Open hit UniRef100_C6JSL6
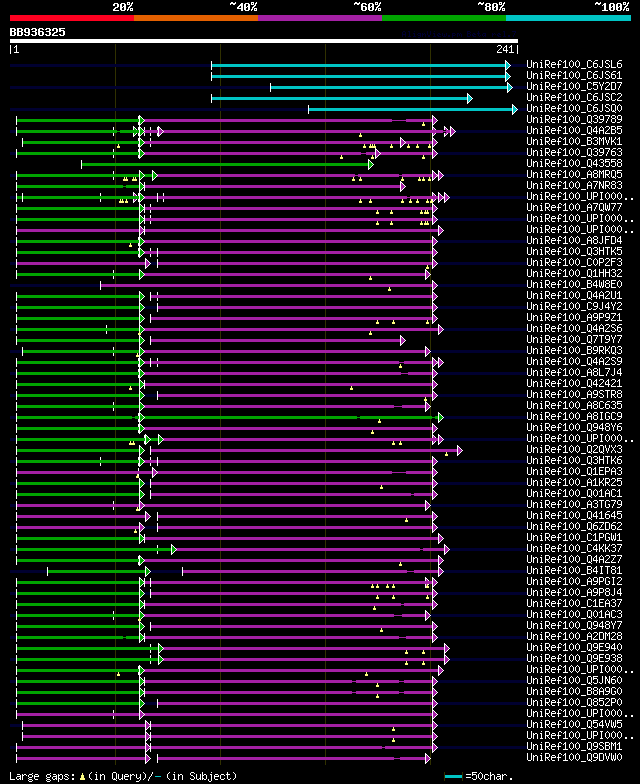The image size is (640, 784). (x=574, y=64)
